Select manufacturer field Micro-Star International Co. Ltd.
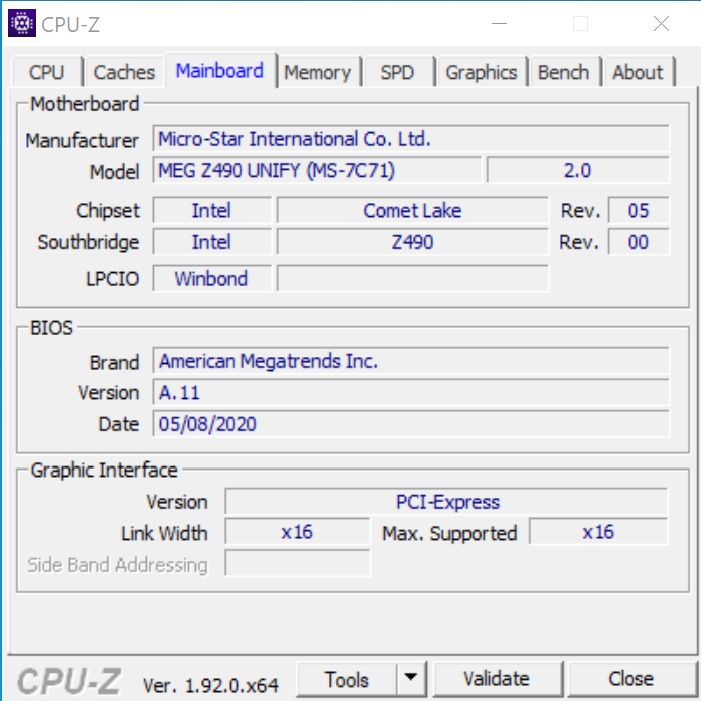Viewport: 701px width, 701px height. tap(411, 139)
